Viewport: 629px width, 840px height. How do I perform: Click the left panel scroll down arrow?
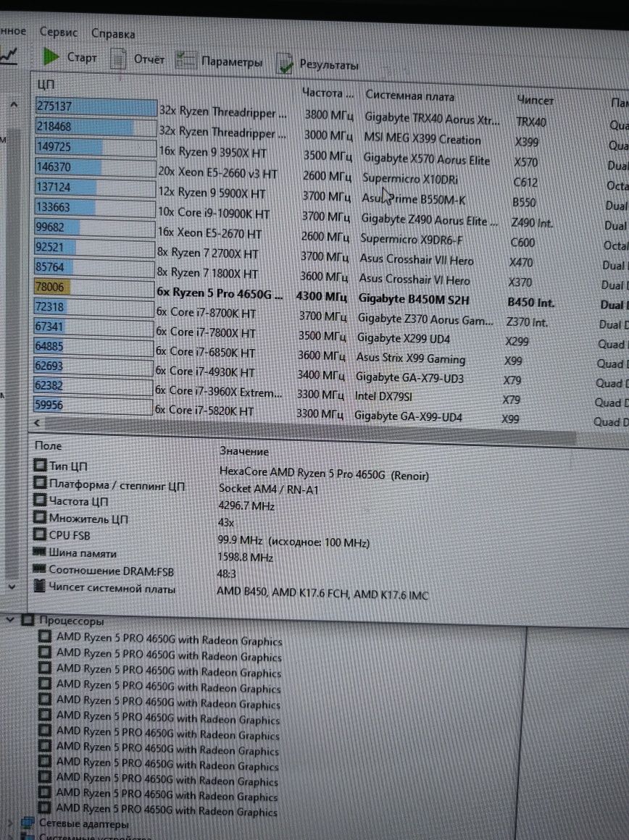[x=12, y=587]
